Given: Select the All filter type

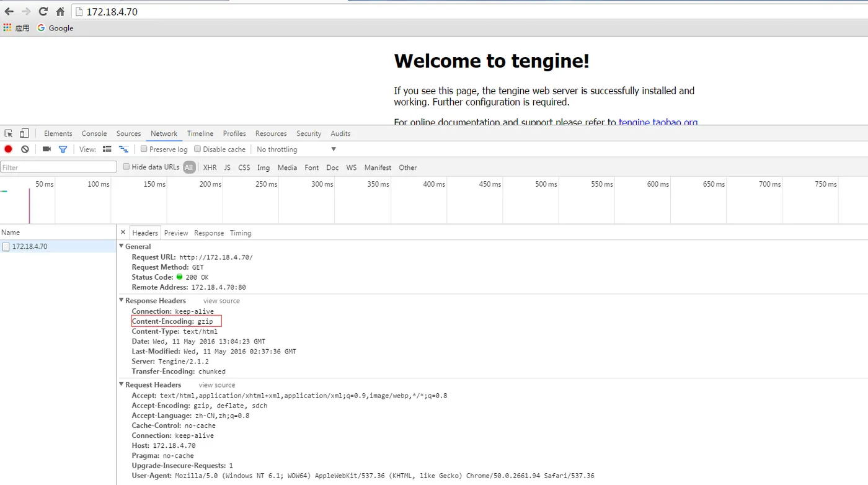Looking at the screenshot, I should [189, 167].
